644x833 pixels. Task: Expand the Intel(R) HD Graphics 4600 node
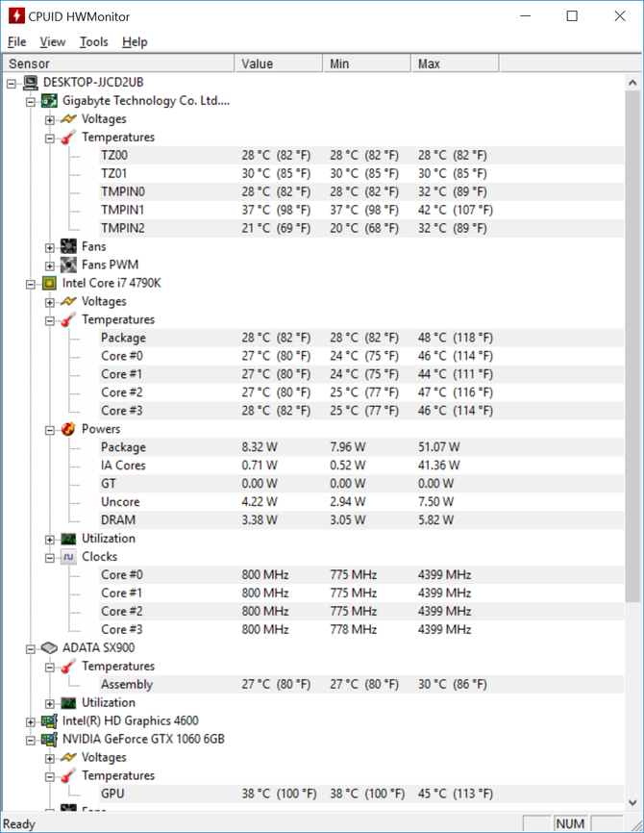pos(31,722)
